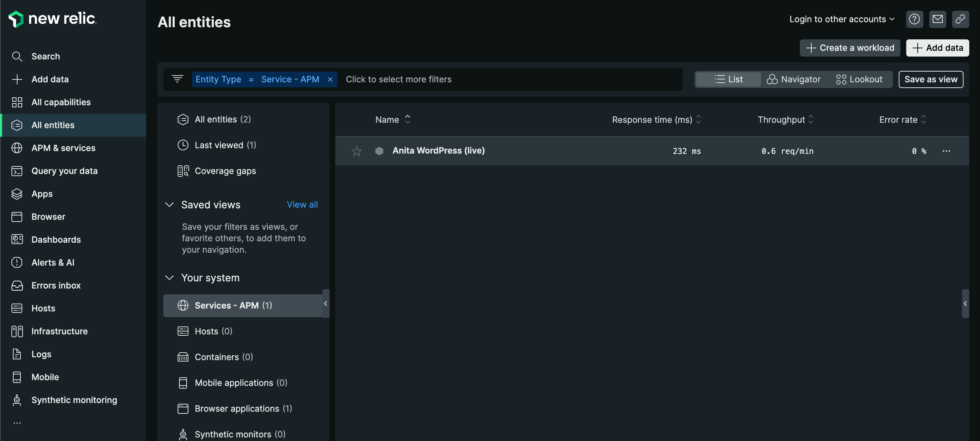The height and width of the screenshot is (441, 980).
Task: Select the All entities menu item
Action: 53,125
